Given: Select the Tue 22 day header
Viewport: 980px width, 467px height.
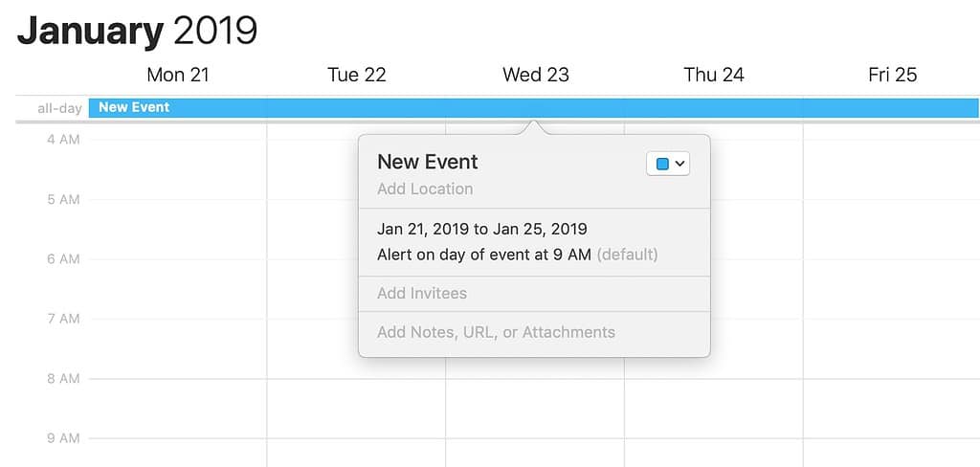Looking at the screenshot, I should click(x=356, y=75).
